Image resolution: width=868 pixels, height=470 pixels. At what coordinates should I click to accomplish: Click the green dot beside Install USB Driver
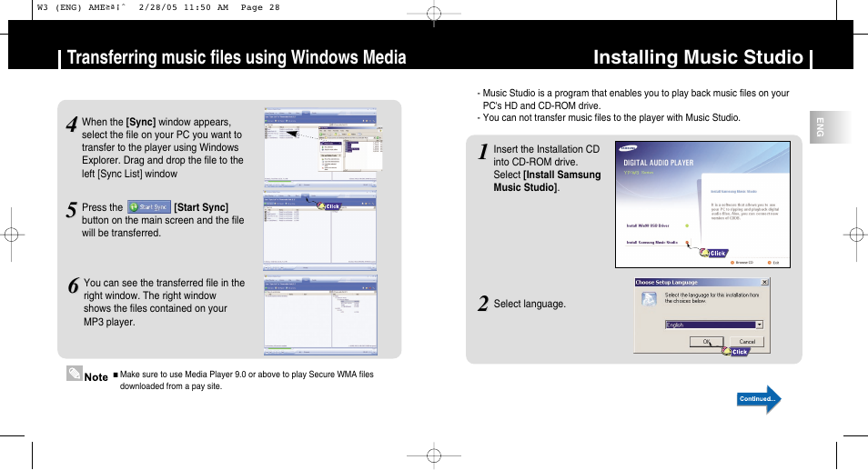click(687, 225)
